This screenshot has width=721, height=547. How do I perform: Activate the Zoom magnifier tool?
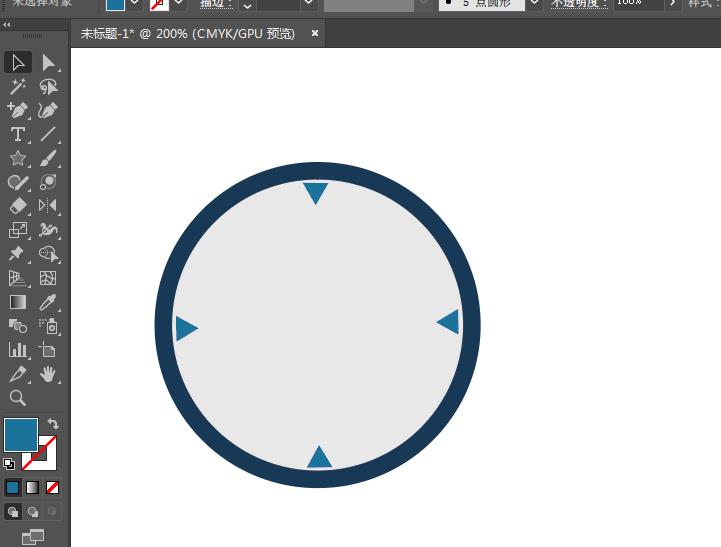[x=18, y=398]
